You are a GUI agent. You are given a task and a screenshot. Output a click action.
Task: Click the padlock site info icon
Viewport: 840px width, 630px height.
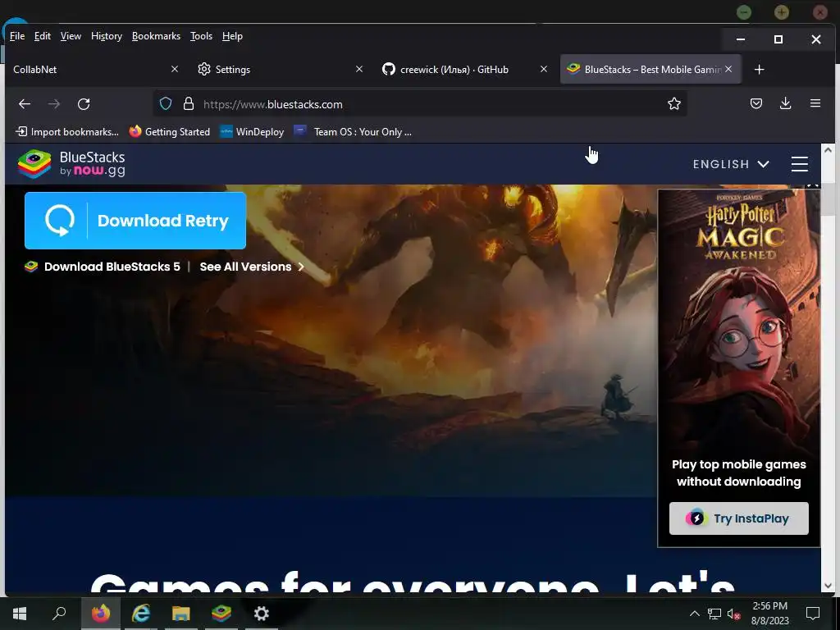[x=188, y=103]
